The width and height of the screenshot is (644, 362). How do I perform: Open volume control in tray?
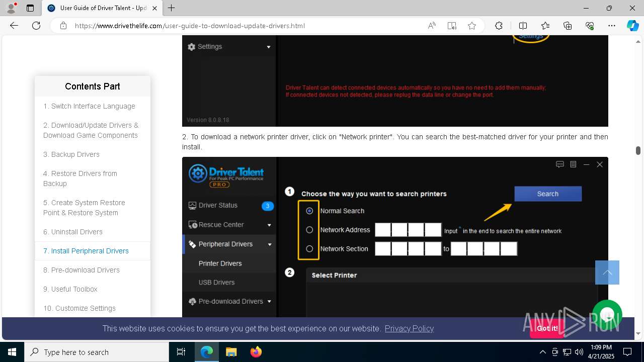coord(579,352)
